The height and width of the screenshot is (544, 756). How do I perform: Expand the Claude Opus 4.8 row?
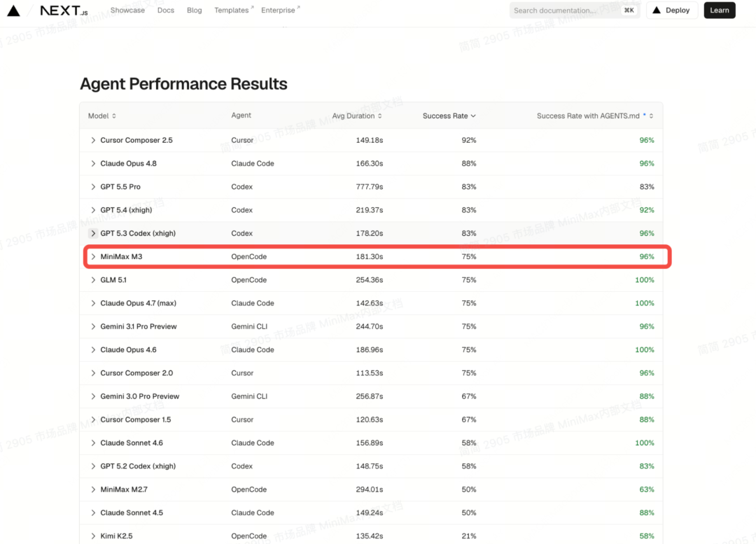click(93, 164)
